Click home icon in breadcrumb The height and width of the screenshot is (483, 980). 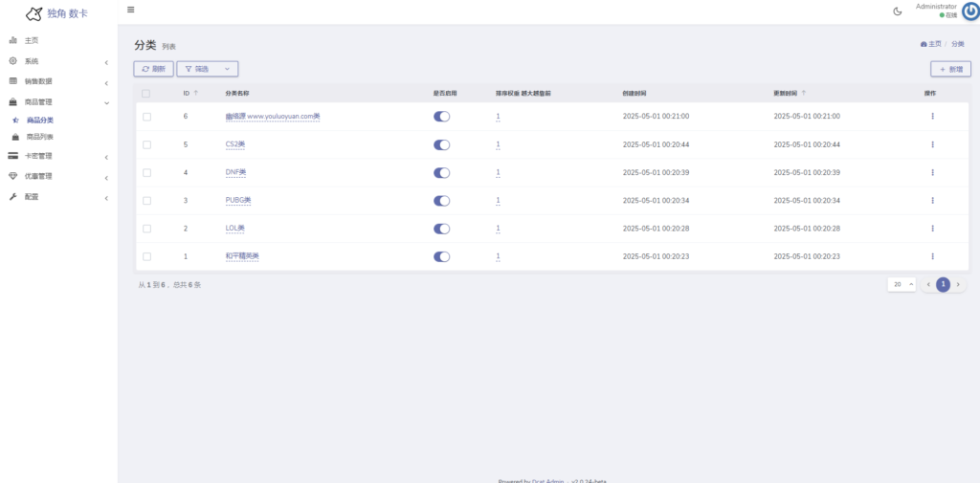point(924,44)
